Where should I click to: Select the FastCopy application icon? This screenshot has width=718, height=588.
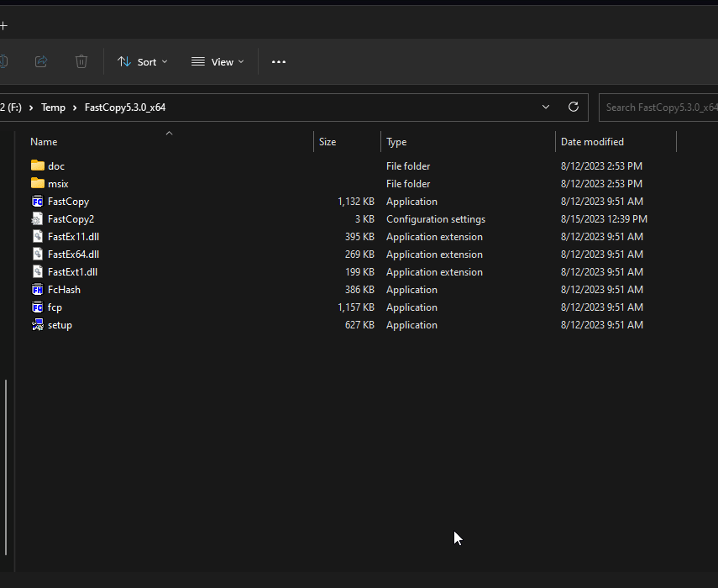[38, 201]
